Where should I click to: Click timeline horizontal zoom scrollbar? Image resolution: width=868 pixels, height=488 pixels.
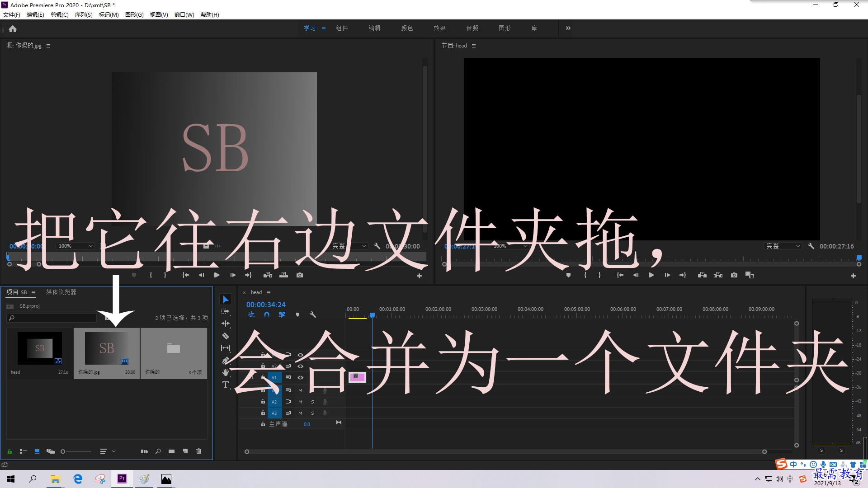[x=505, y=451]
